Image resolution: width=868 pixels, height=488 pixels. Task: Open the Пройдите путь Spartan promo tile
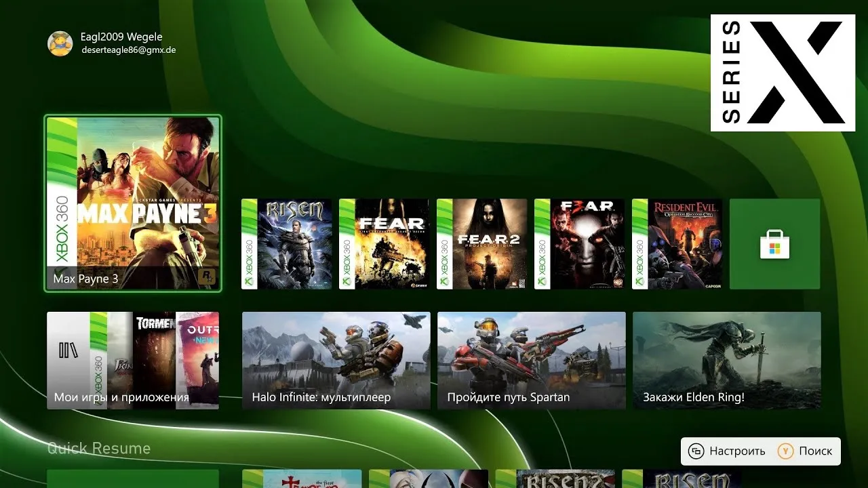532,361
